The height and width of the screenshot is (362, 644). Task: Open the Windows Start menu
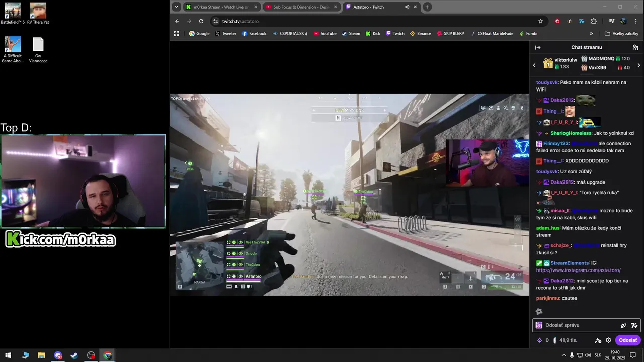click(8, 355)
